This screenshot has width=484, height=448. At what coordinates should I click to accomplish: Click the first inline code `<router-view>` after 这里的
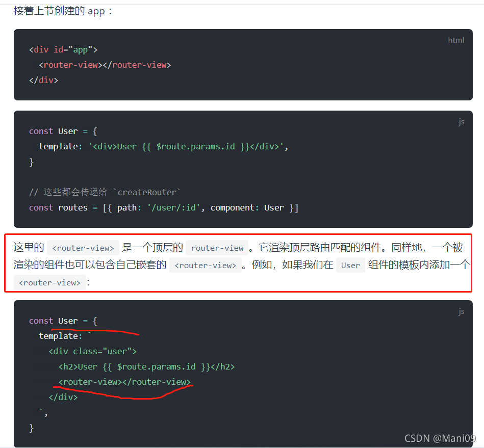point(83,248)
